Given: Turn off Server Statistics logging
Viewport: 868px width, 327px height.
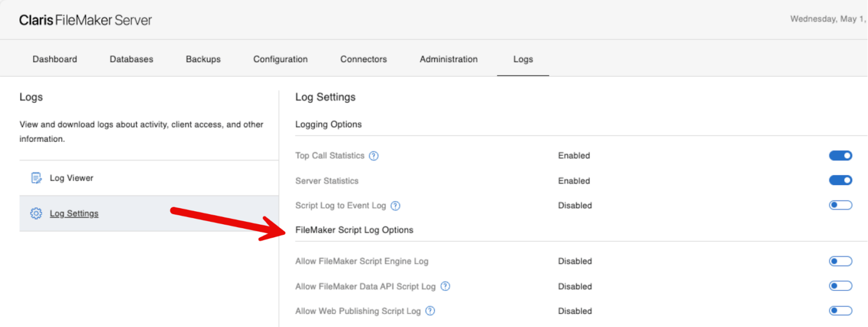Looking at the screenshot, I should pos(840,180).
